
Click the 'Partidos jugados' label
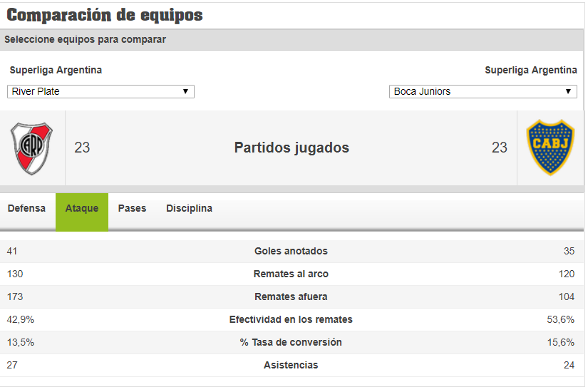pos(292,148)
